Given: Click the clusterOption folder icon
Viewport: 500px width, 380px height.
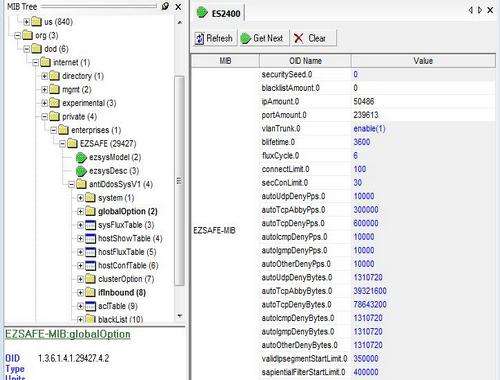Looking at the screenshot, I should 90,279.
